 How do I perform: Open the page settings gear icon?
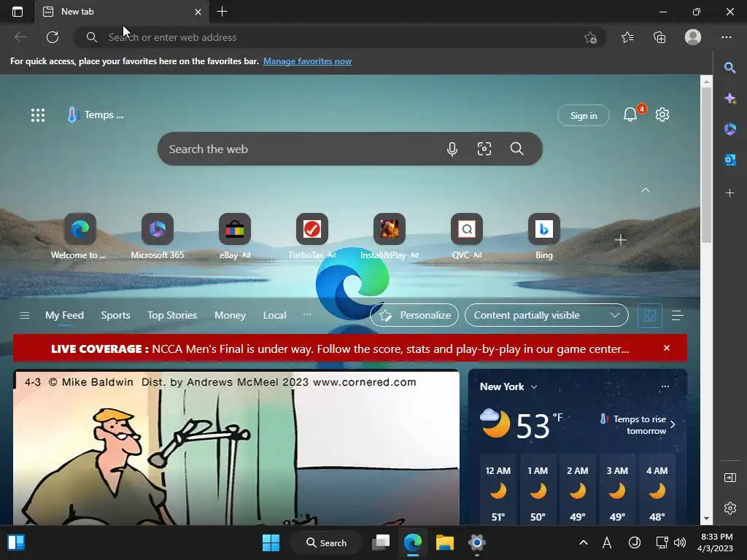pos(662,114)
